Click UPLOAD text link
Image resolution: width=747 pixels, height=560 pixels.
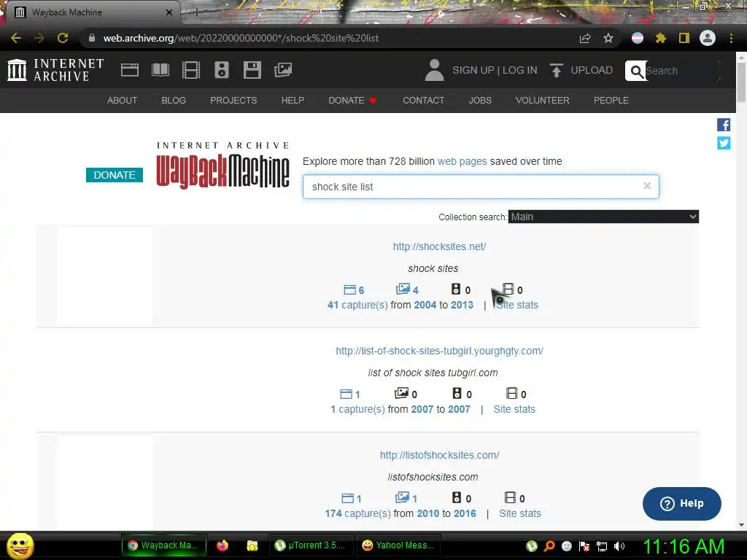[592, 70]
